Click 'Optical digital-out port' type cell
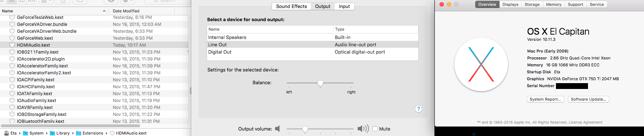The image size is (644, 136). (360, 52)
